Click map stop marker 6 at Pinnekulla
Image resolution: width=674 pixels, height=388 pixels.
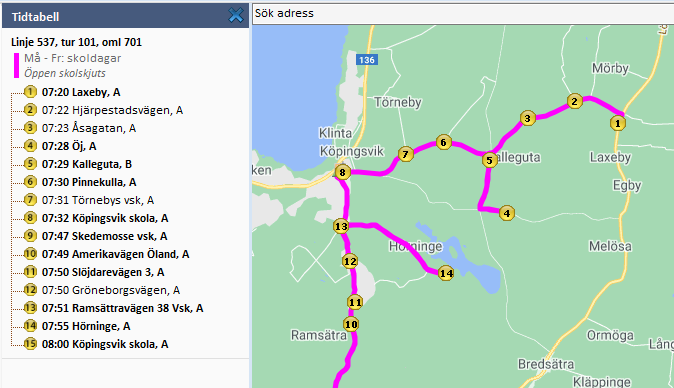point(444,142)
